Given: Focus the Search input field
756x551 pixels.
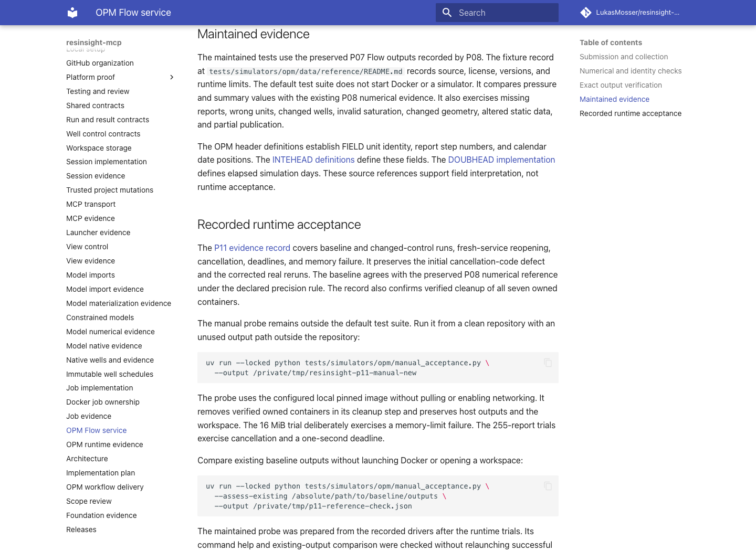Looking at the screenshot, I should [497, 13].
